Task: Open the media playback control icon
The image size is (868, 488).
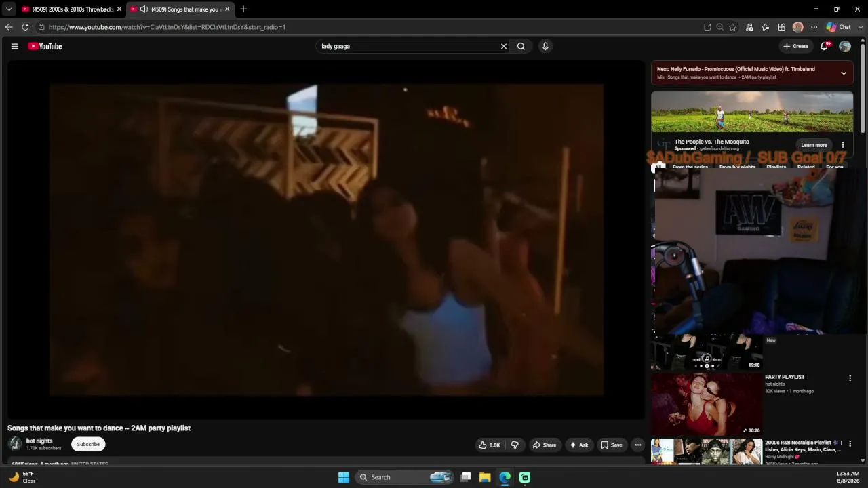Action: tap(749, 27)
